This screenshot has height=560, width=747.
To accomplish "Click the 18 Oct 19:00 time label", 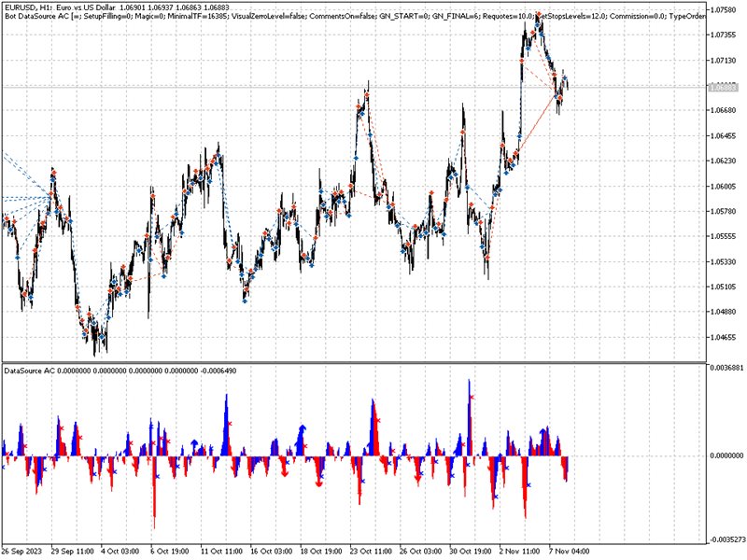I will click(x=321, y=551).
